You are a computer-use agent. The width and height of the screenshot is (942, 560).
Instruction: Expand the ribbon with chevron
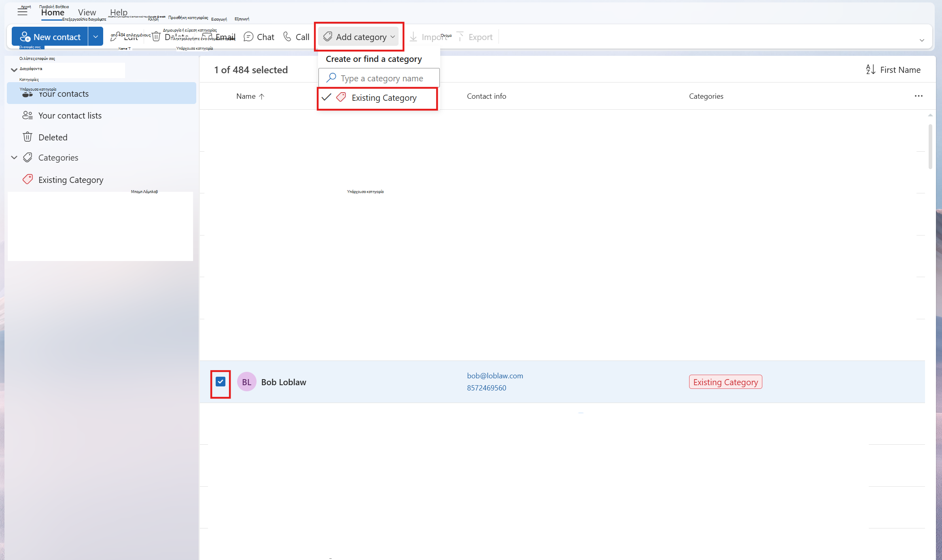(x=922, y=40)
